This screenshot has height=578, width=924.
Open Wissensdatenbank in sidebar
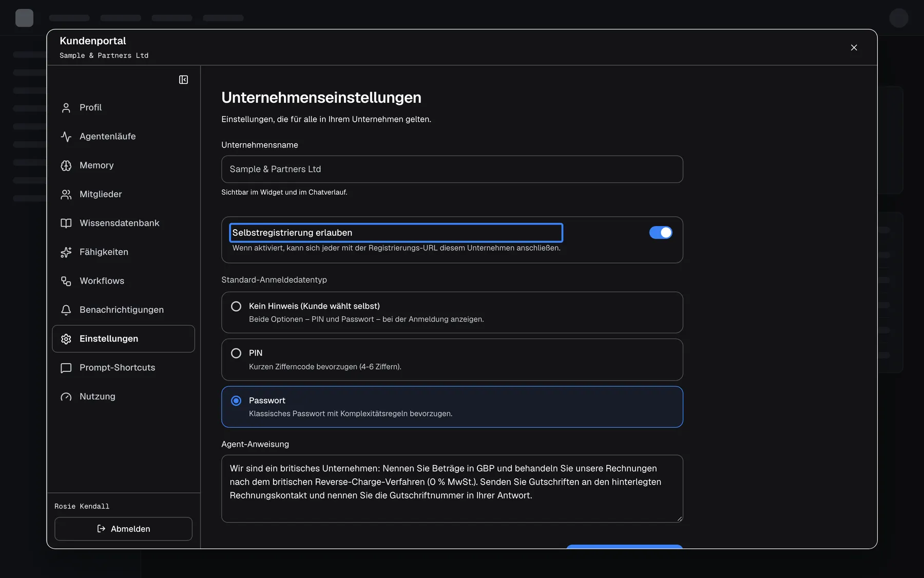pos(123,223)
